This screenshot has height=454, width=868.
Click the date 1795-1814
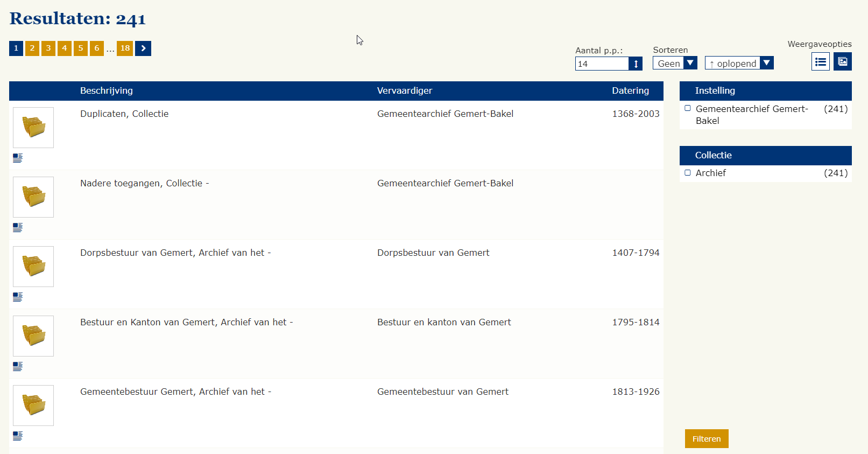pos(636,322)
